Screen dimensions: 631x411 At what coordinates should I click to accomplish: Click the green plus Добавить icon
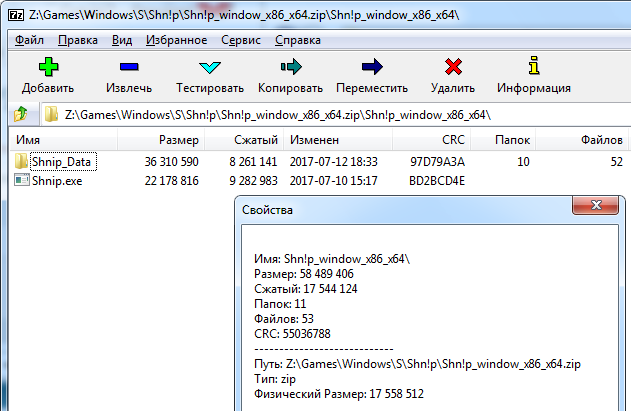tap(48, 68)
